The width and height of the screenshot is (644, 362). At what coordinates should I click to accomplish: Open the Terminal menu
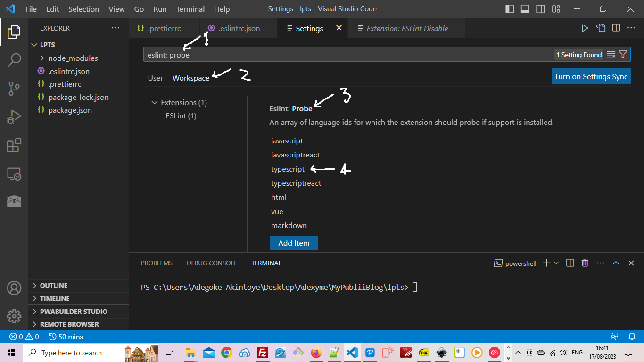(190, 9)
